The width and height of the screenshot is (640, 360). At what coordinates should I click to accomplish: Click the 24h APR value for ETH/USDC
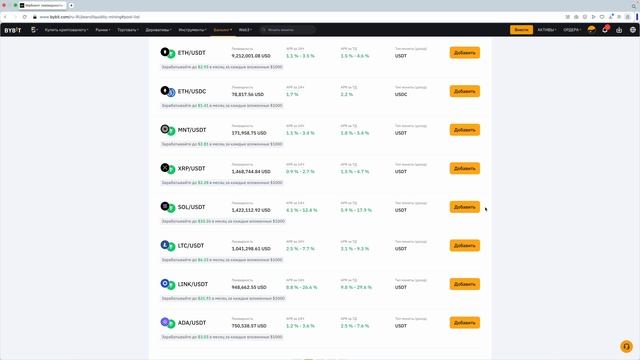click(292, 94)
